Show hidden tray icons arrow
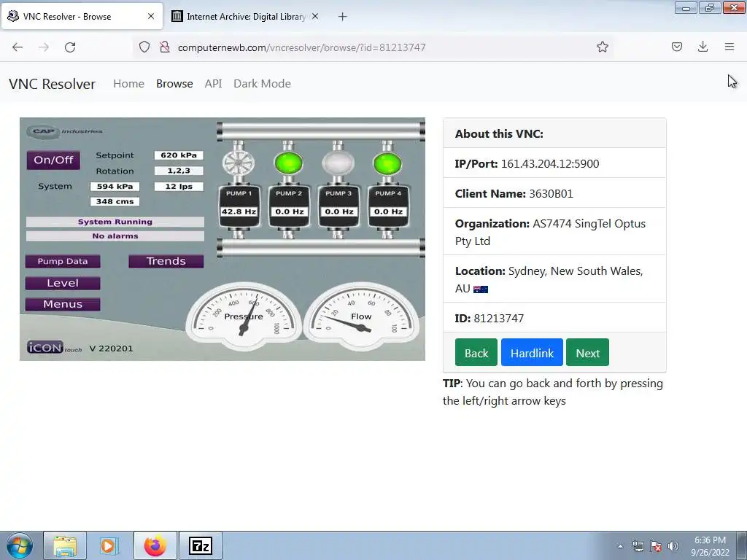The image size is (747, 560). pyautogui.click(x=620, y=546)
